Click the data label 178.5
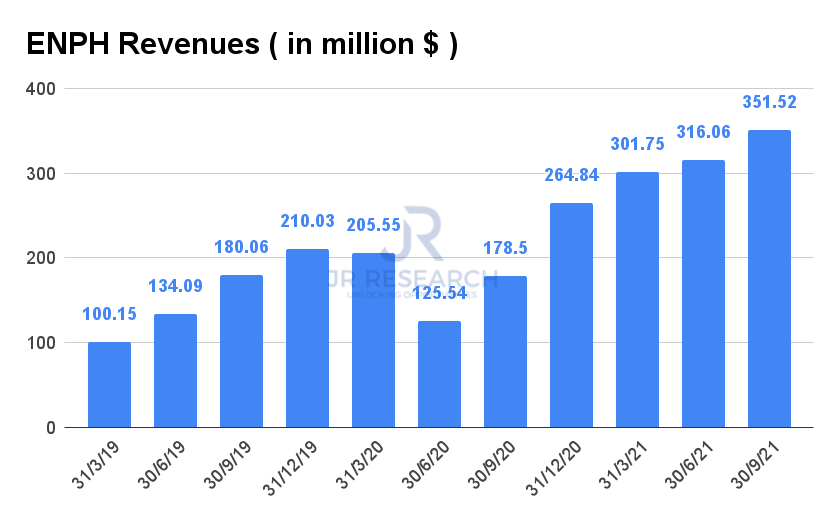Viewport: 839px width, 519px height. [505, 248]
